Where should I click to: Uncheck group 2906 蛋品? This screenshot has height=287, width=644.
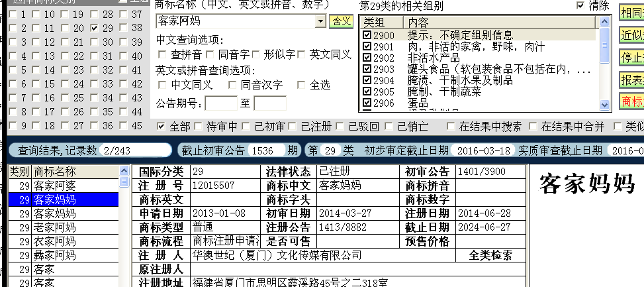pos(367,103)
